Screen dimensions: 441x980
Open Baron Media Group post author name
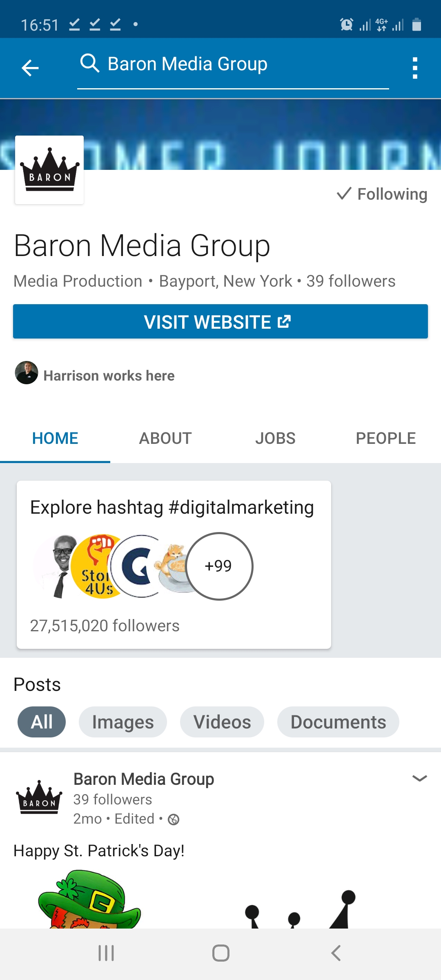(144, 779)
